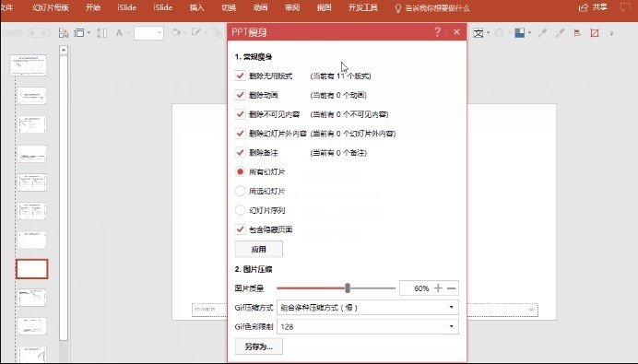This screenshot has width=638, height=364.
Task: Close the PPT瘦身 dialog
Action: coord(456,32)
